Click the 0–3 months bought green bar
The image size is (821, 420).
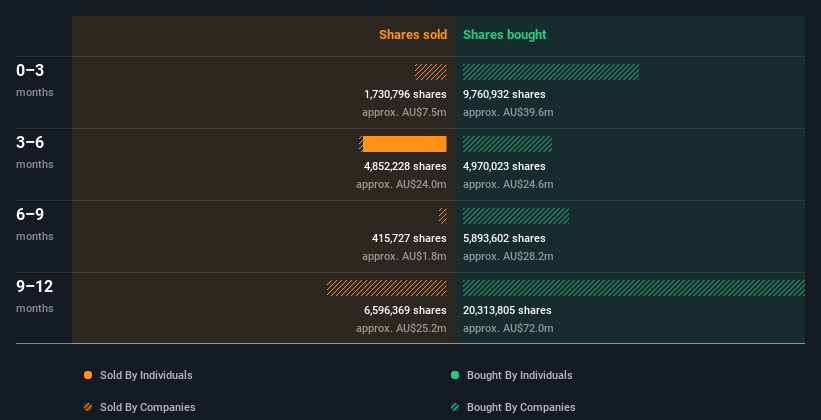pyautogui.click(x=551, y=72)
